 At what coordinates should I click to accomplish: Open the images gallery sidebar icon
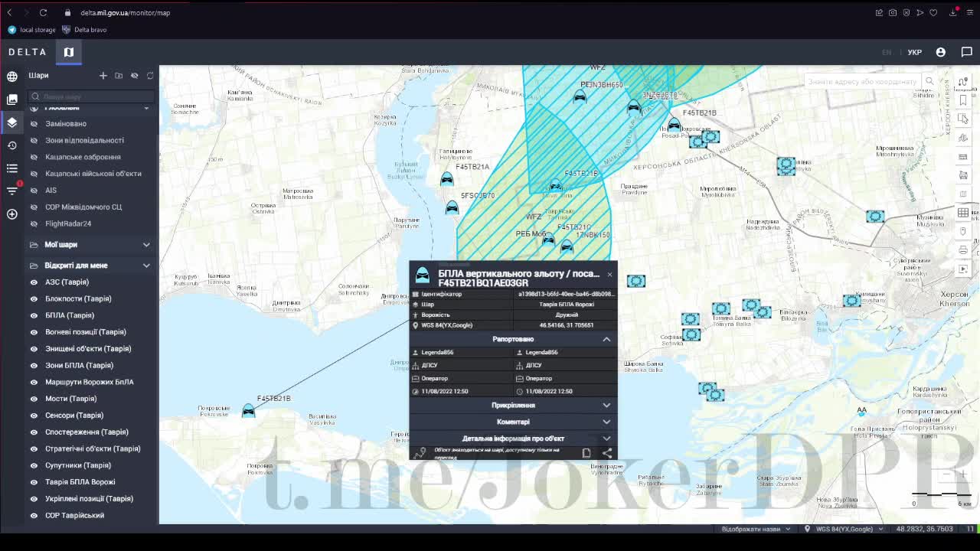click(12, 99)
